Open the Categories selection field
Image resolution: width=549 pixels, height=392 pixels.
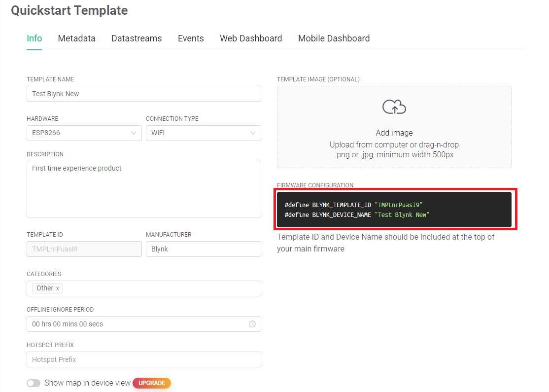point(144,288)
